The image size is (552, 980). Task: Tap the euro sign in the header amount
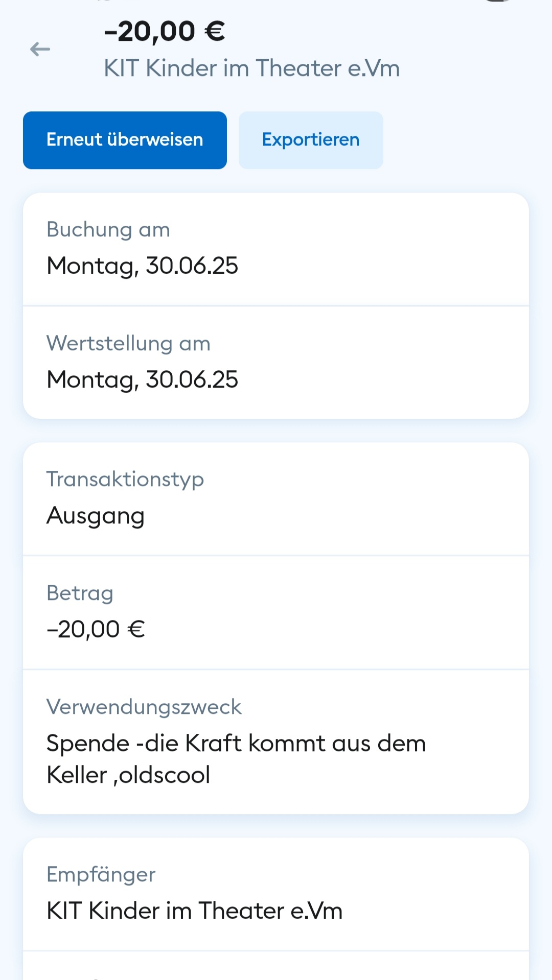click(x=215, y=31)
